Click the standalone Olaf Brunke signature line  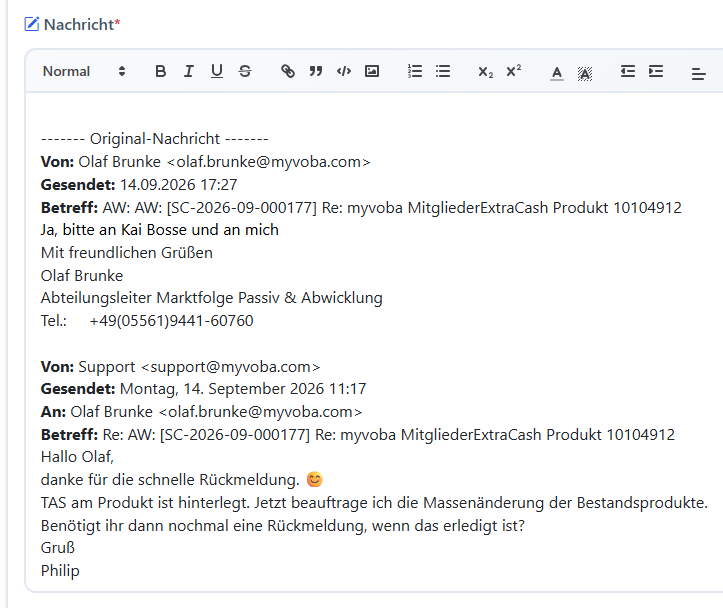pos(82,276)
